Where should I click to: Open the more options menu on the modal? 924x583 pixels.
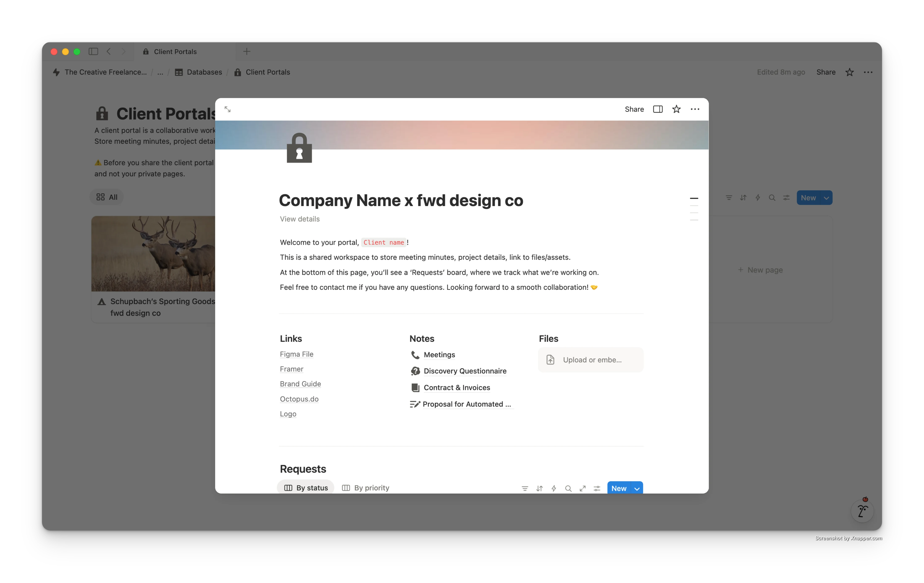(x=694, y=109)
